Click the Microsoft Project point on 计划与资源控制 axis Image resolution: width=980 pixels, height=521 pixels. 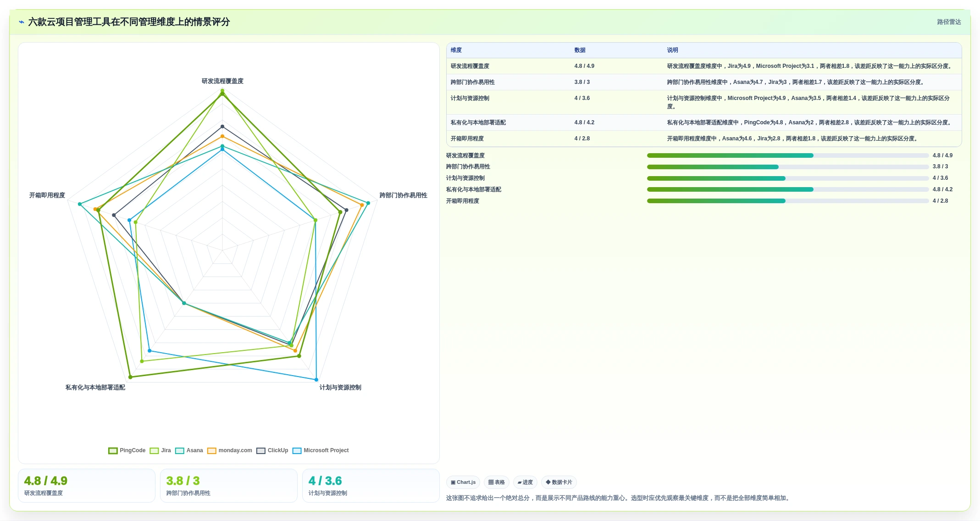tap(316, 380)
